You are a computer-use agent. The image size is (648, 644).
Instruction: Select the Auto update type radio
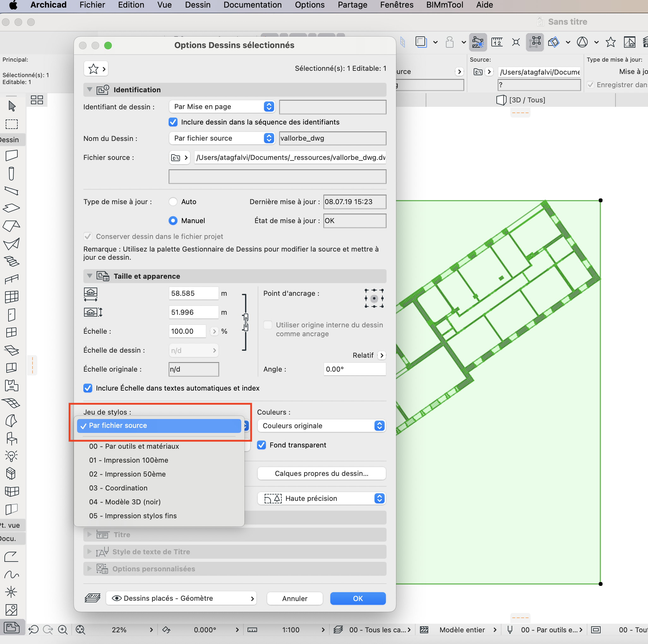pos(173,202)
